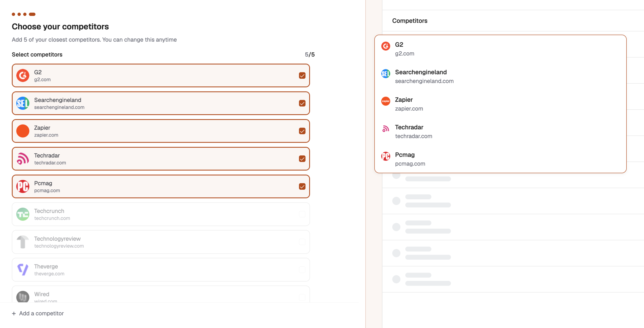Click searchengineland.com in the Competitors preview
Image resolution: width=644 pixels, height=328 pixels.
tap(424, 81)
